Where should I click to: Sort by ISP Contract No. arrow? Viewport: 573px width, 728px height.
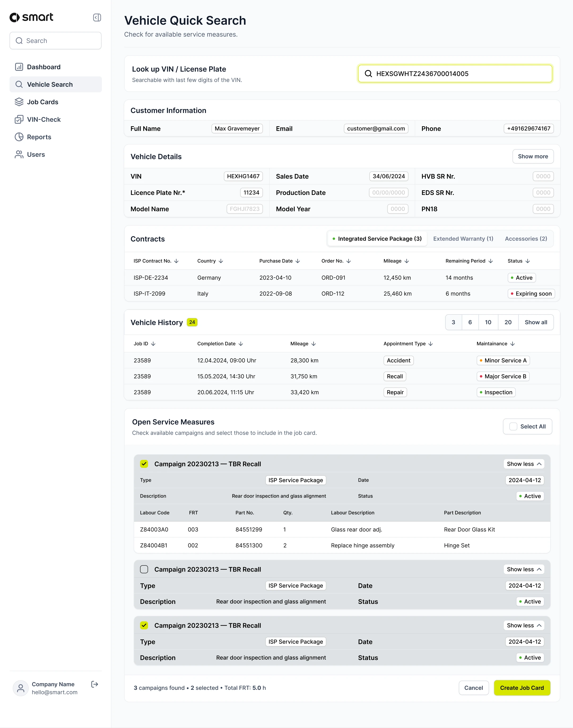tap(176, 261)
